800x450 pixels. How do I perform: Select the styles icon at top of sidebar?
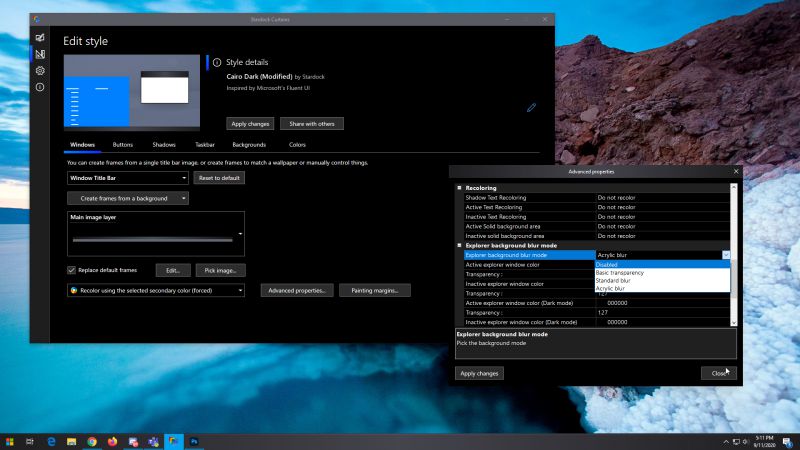tap(40, 37)
